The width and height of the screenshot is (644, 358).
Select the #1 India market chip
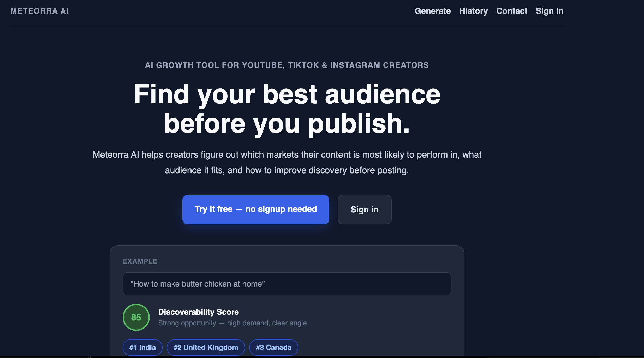(x=142, y=348)
